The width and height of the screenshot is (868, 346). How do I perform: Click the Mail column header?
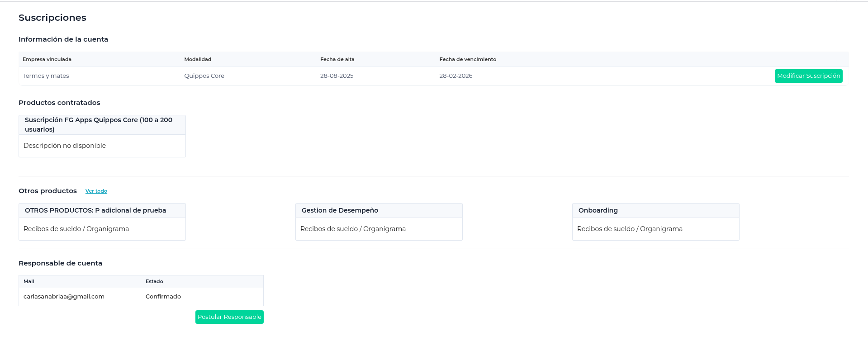[x=29, y=281]
